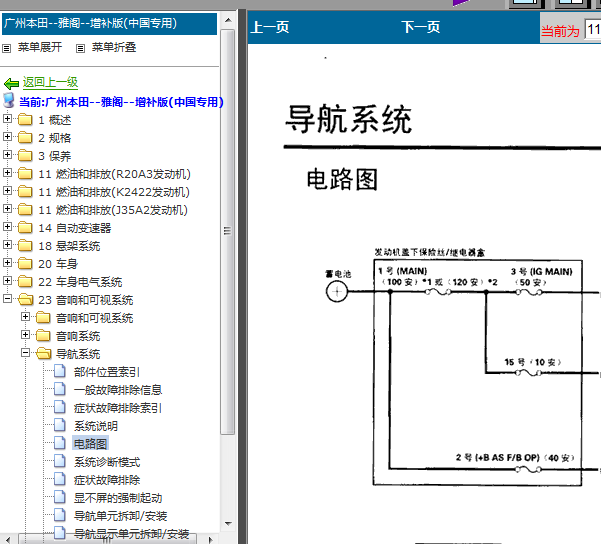Collapse the 导航系统 subfolder node
The image size is (601, 544).
pos(25,353)
